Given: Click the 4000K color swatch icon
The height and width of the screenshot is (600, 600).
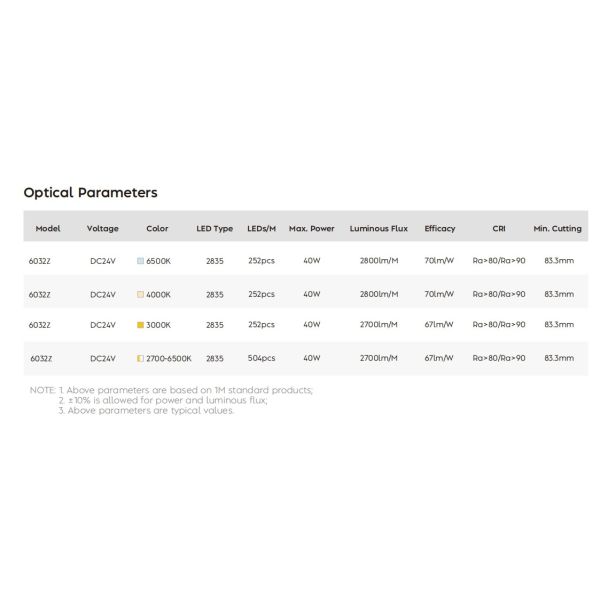Looking at the screenshot, I should (141, 294).
